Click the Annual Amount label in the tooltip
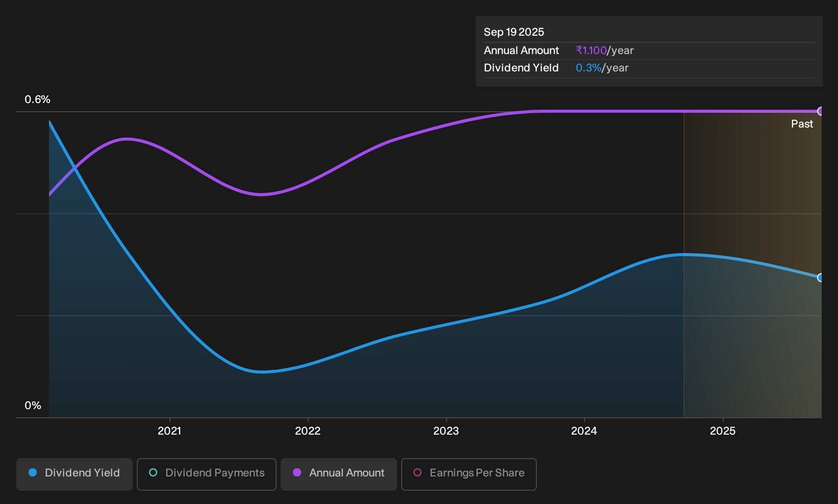The image size is (838, 504). (521, 51)
